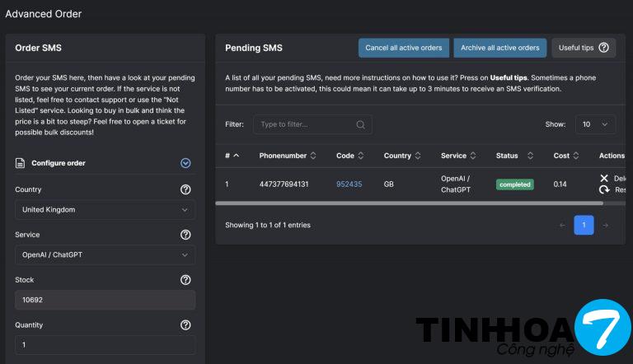Click the search magnifier icon in filter box
Screen dimensions: 633x364
360,124
